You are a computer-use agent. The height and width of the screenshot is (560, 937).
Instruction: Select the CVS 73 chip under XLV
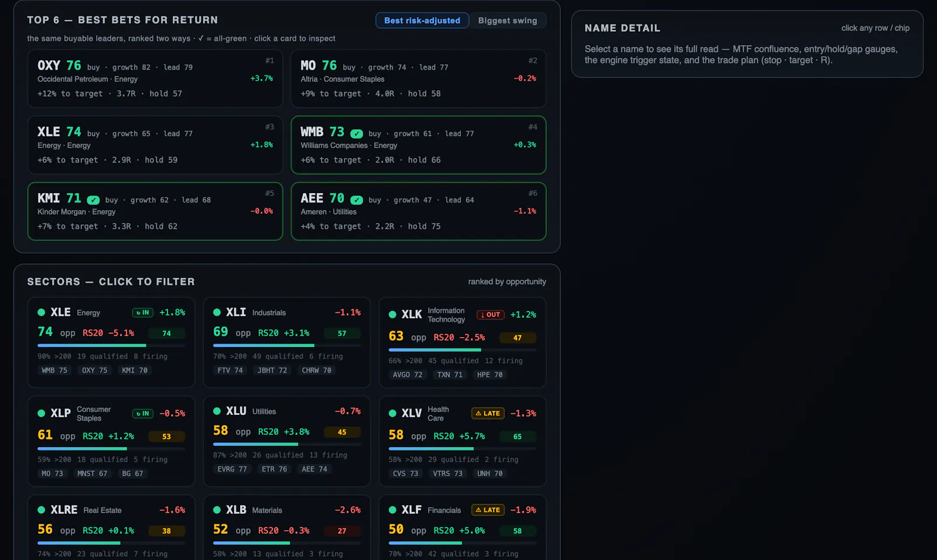(405, 474)
